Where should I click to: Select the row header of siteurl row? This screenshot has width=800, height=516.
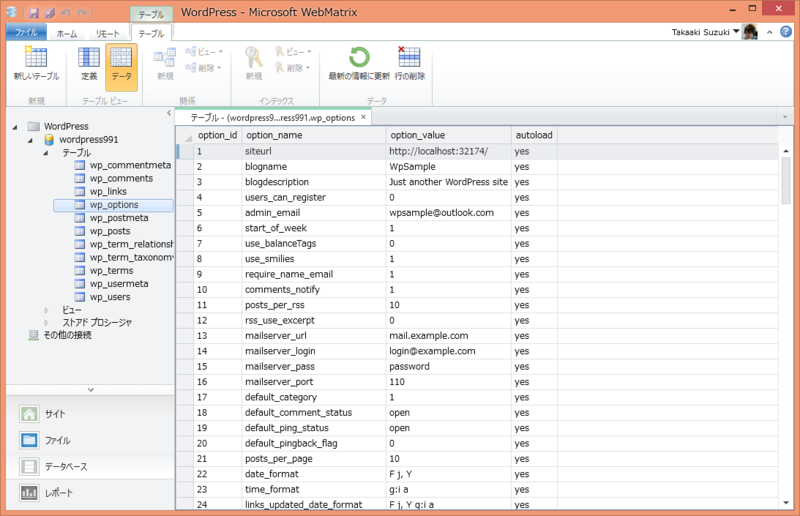185,151
